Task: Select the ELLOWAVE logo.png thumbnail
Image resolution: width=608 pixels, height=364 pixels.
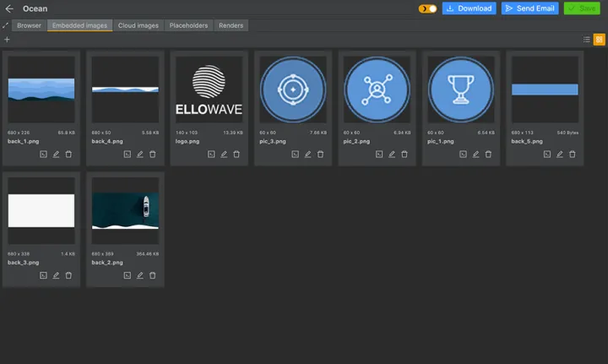Action: click(x=209, y=90)
